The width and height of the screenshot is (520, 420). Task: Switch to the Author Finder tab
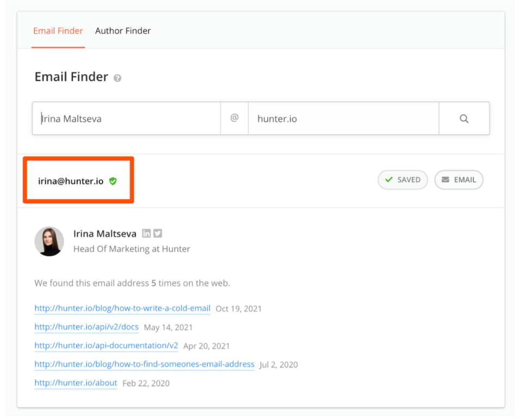tap(123, 31)
